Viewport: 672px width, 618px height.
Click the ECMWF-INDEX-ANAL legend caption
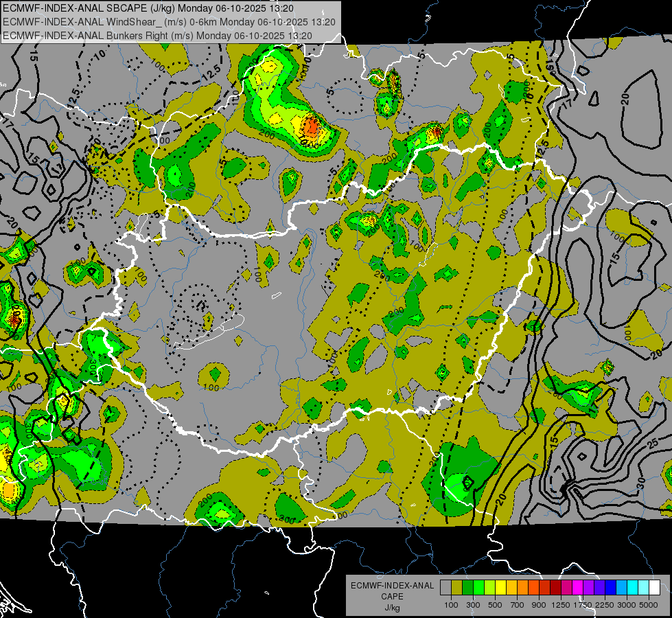(x=392, y=586)
